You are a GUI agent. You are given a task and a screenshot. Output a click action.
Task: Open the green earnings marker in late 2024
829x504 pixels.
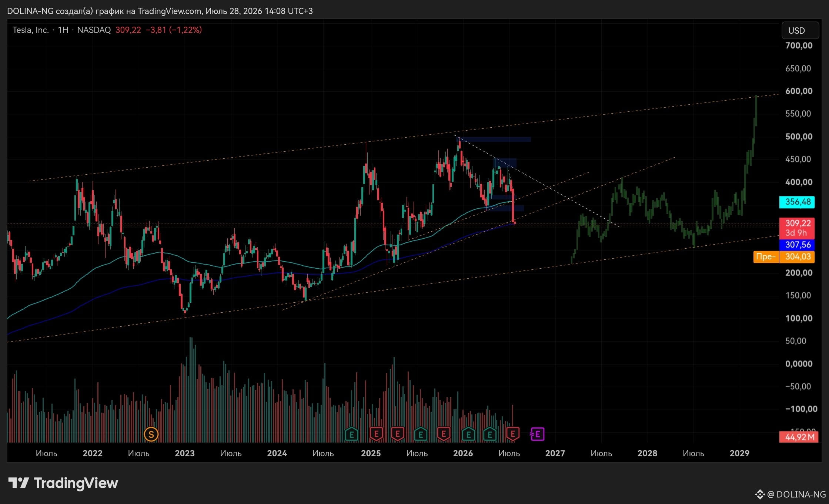351,434
